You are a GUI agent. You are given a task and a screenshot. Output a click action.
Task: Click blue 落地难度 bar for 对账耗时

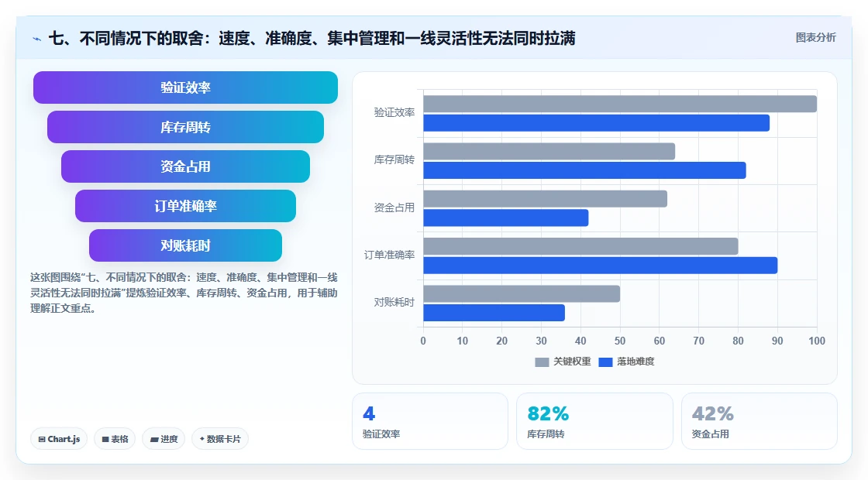(494, 313)
